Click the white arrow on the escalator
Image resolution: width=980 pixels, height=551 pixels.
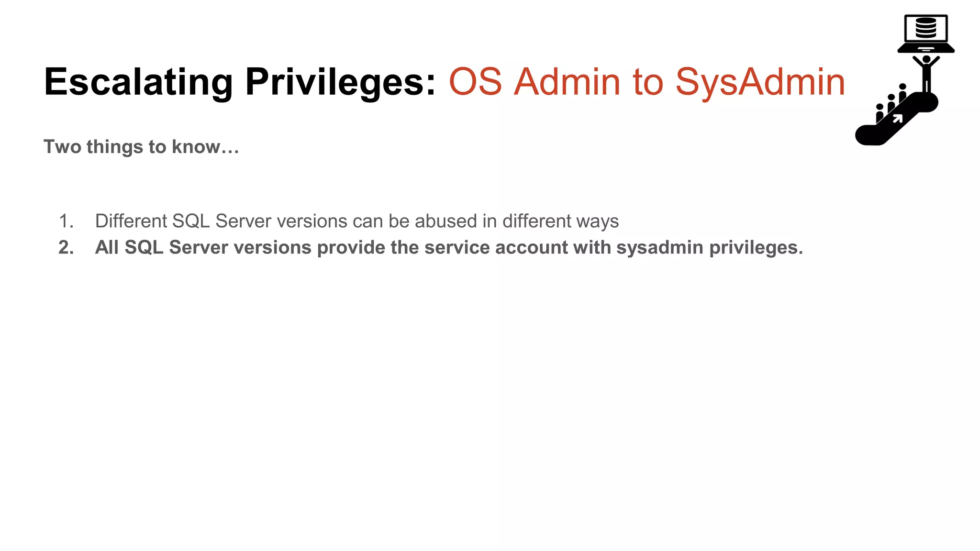pyautogui.click(x=897, y=118)
